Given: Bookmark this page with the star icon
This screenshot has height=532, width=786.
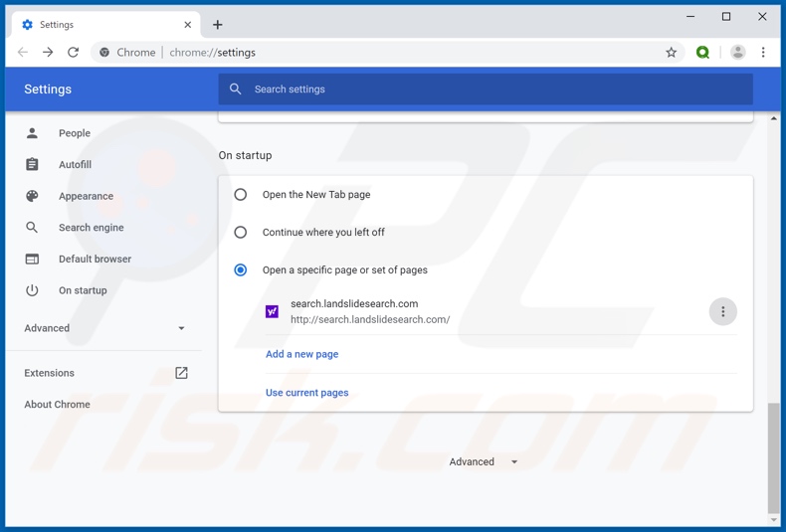Looking at the screenshot, I should click(x=672, y=53).
